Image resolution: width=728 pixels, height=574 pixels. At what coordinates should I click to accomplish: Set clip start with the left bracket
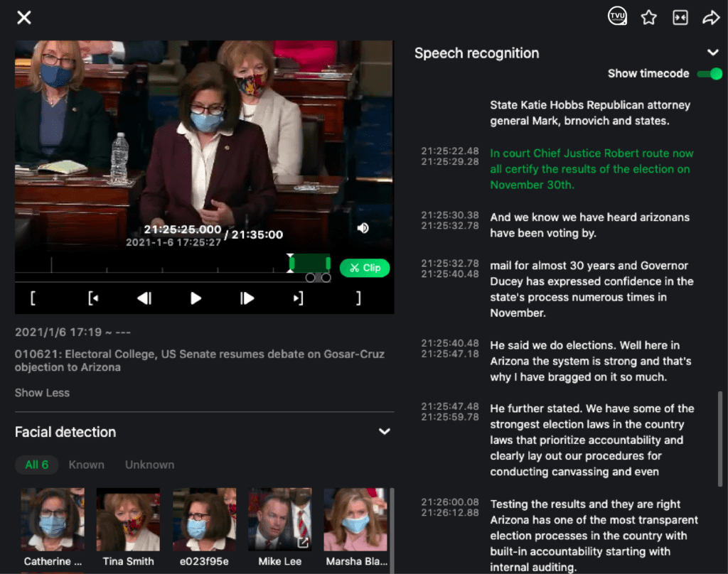[x=33, y=298]
